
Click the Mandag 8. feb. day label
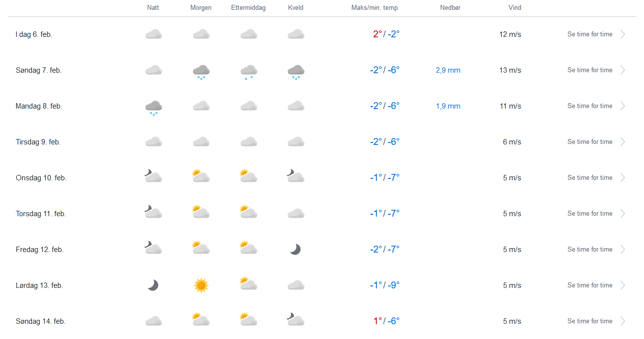39,106
